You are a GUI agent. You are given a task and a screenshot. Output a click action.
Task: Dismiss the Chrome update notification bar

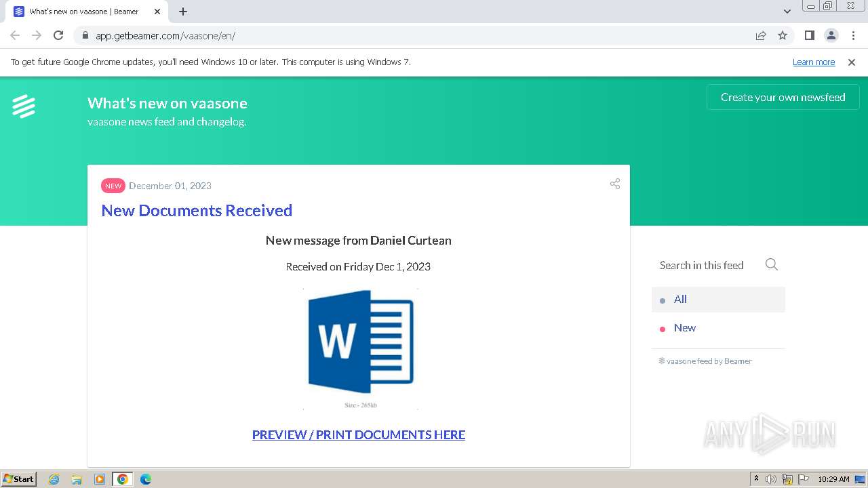tap(852, 62)
